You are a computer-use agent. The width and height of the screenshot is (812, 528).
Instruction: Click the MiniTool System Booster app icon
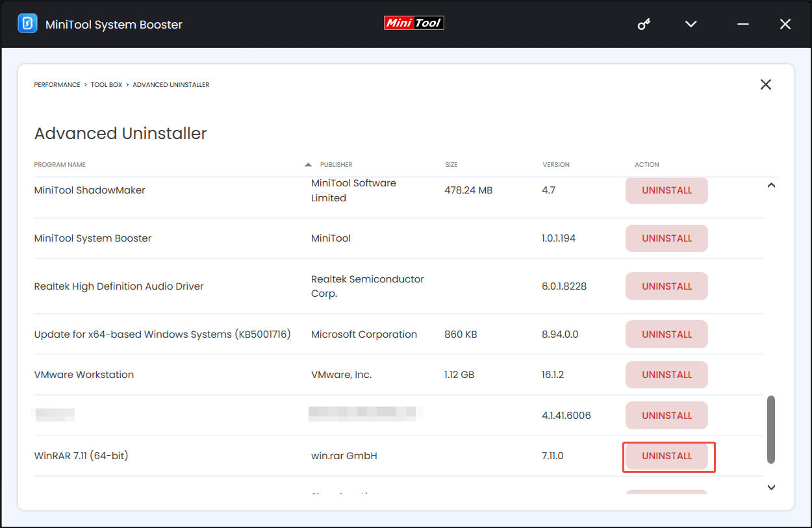[27, 24]
